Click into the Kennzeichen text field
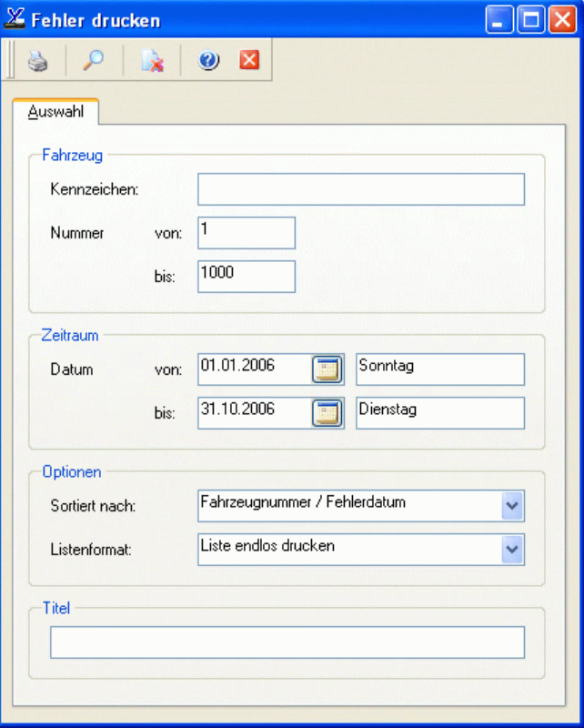Viewport: 584px width, 728px height. [x=360, y=189]
